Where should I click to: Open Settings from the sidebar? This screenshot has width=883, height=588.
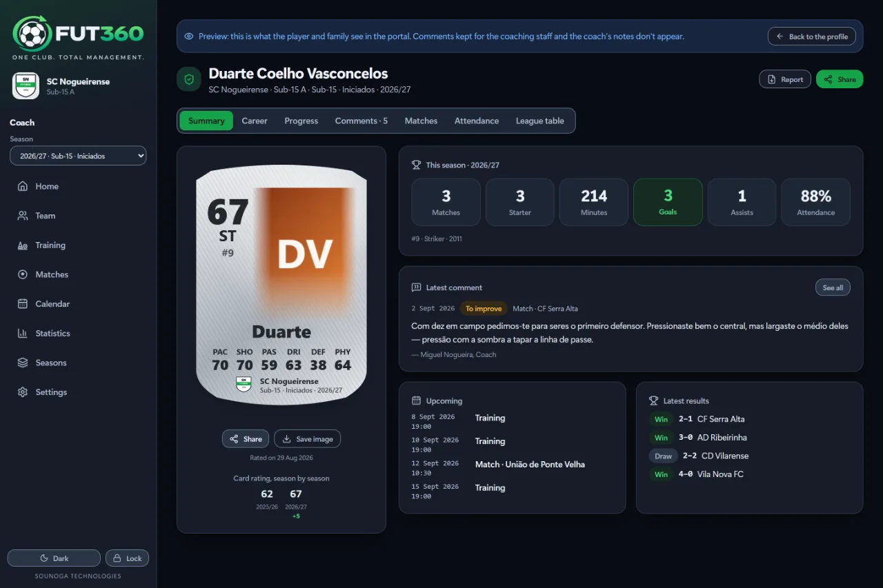(78, 392)
